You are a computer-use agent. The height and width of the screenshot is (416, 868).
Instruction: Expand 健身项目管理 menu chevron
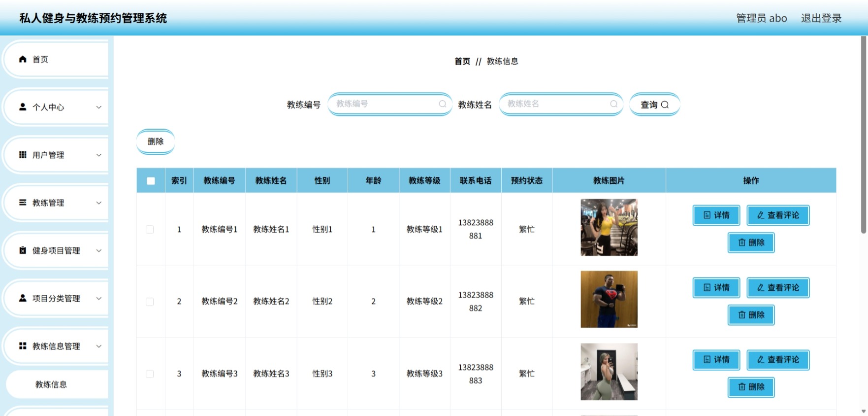(x=99, y=250)
